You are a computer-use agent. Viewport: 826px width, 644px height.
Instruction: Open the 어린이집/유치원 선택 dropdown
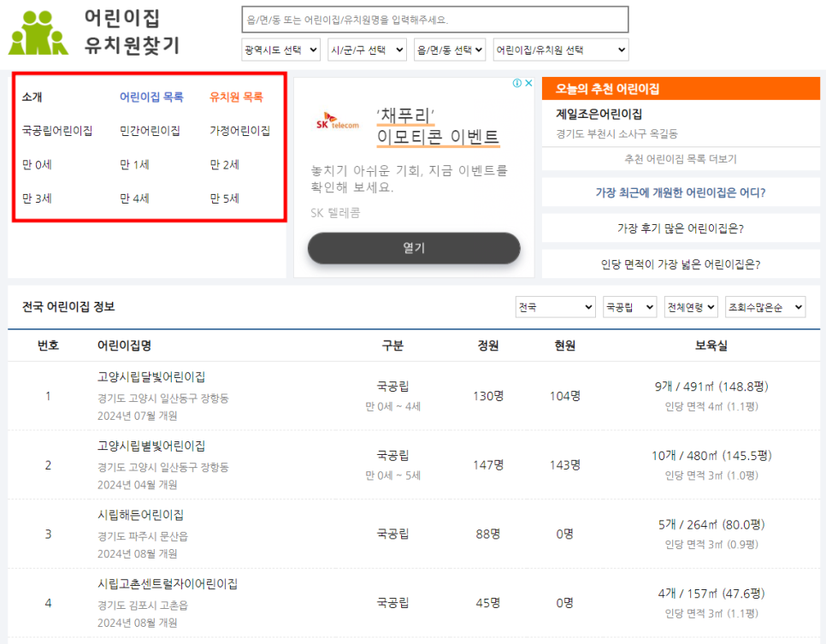[560, 50]
